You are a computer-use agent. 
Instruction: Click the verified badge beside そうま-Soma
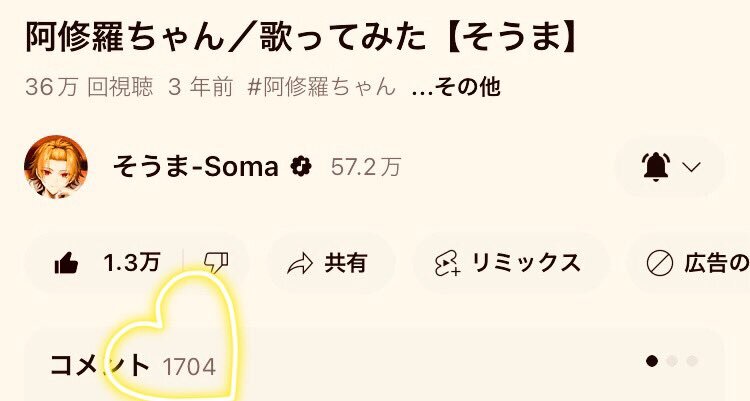click(301, 167)
